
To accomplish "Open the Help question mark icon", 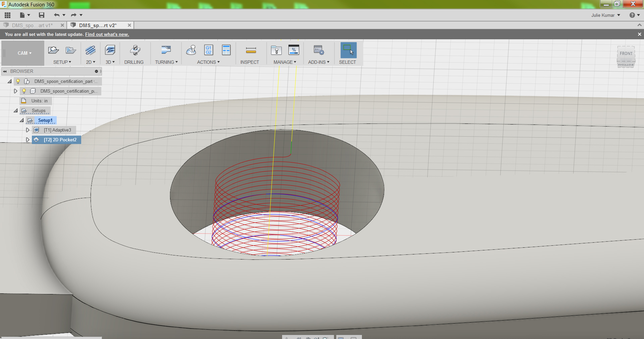I will (x=632, y=15).
